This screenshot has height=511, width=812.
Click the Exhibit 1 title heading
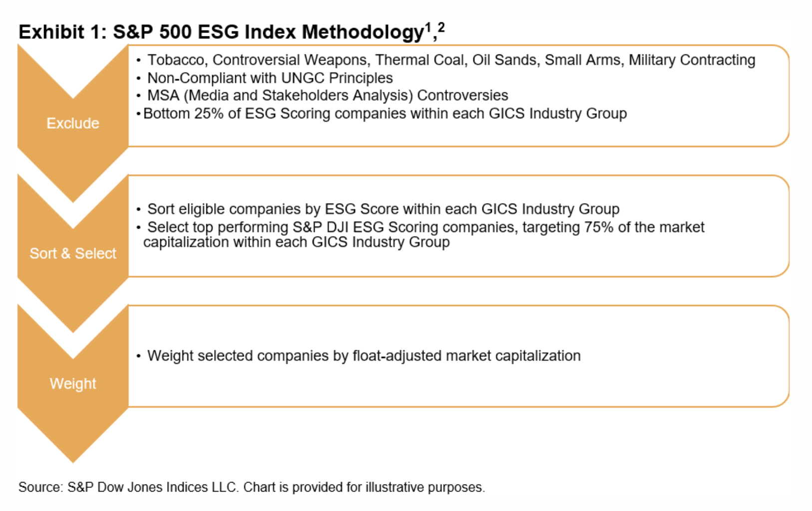tap(221, 32)
